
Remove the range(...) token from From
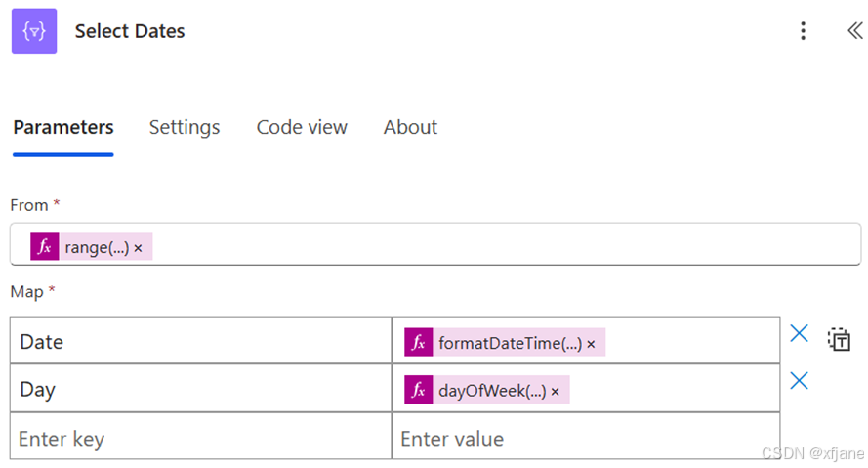pyautogui.click(x=138, y=249)
